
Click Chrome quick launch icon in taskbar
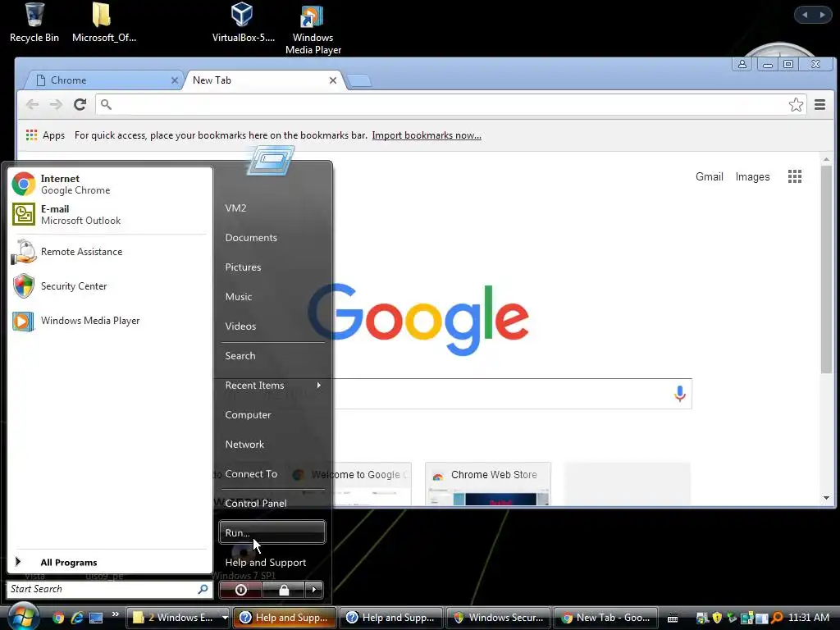(x=58, y=618)
